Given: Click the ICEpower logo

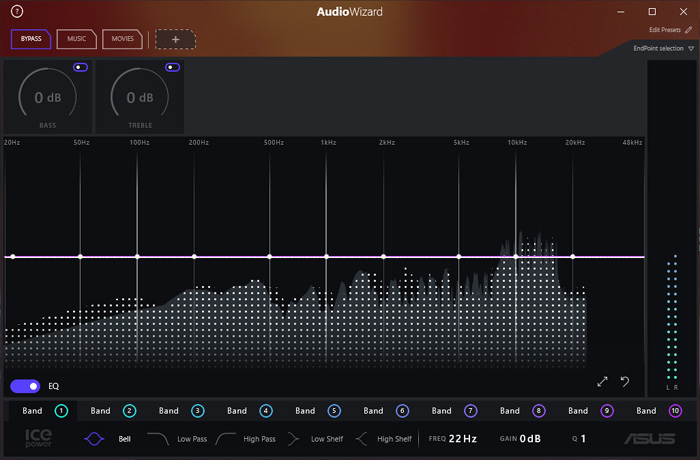Looking at the screenshot, I should click(38, 438).
